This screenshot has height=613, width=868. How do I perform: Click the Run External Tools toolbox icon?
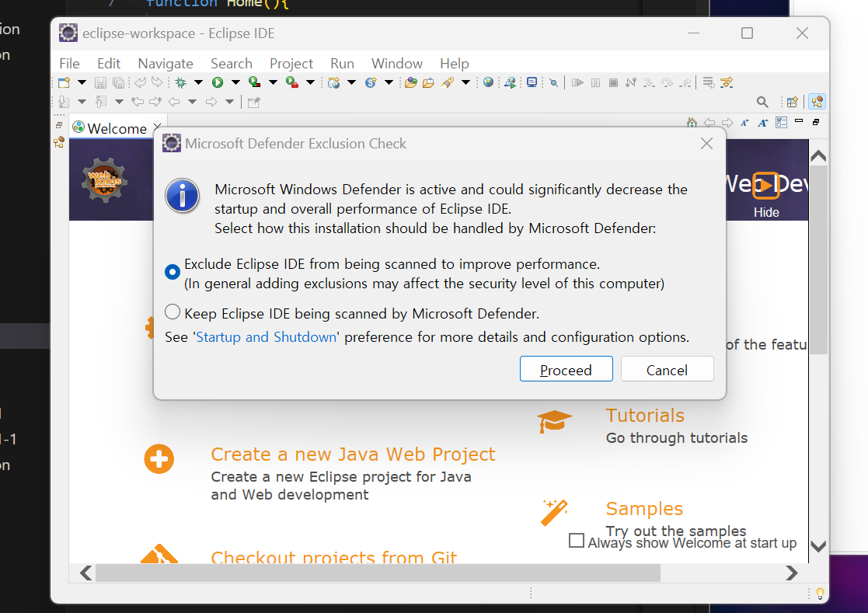coord(291,82)
